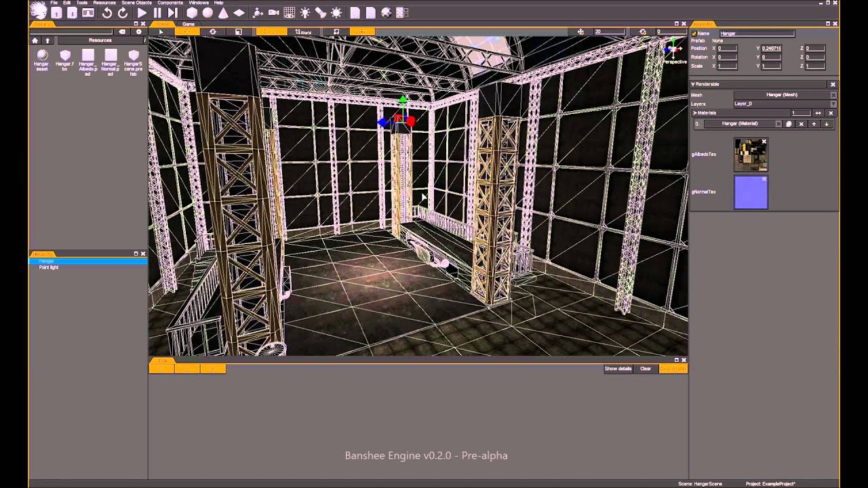Click the Position Y input field
Viewport: 868px width, 488px height.
tap(771, 49)
